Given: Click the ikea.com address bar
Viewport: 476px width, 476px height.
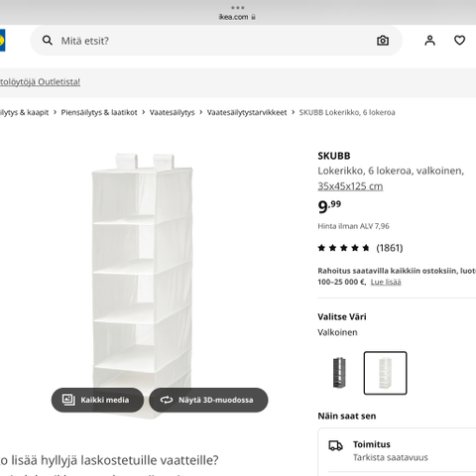Looking at the screenshot, I should (237, 17).
